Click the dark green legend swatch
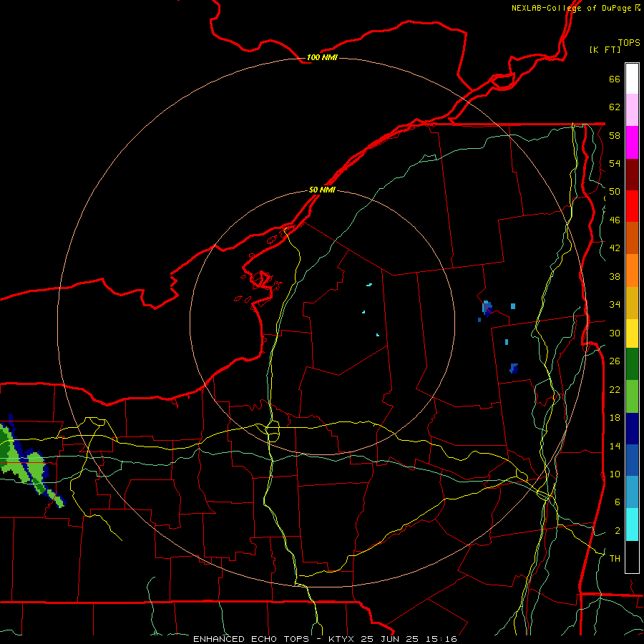This screenshot has width=644, height=644. pyautogui.click(x=632, y=364)
